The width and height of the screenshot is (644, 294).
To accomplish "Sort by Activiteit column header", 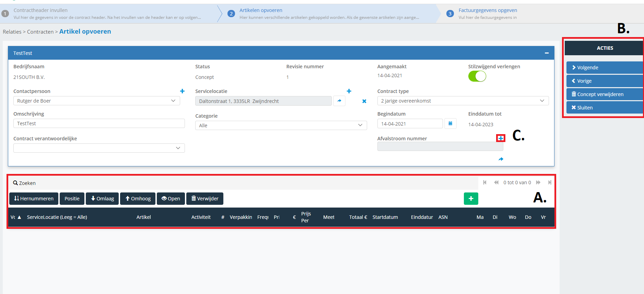I will pyautogui.click(x=201, y=217).
